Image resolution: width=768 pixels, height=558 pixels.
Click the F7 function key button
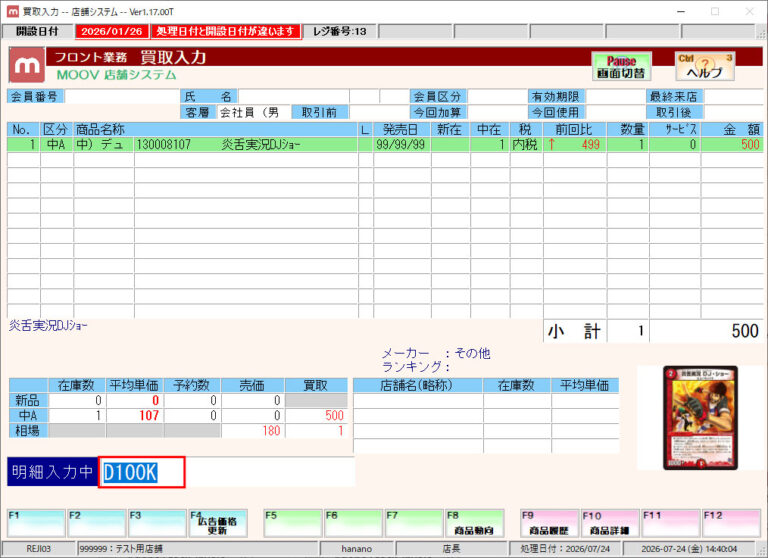[414, 523]
